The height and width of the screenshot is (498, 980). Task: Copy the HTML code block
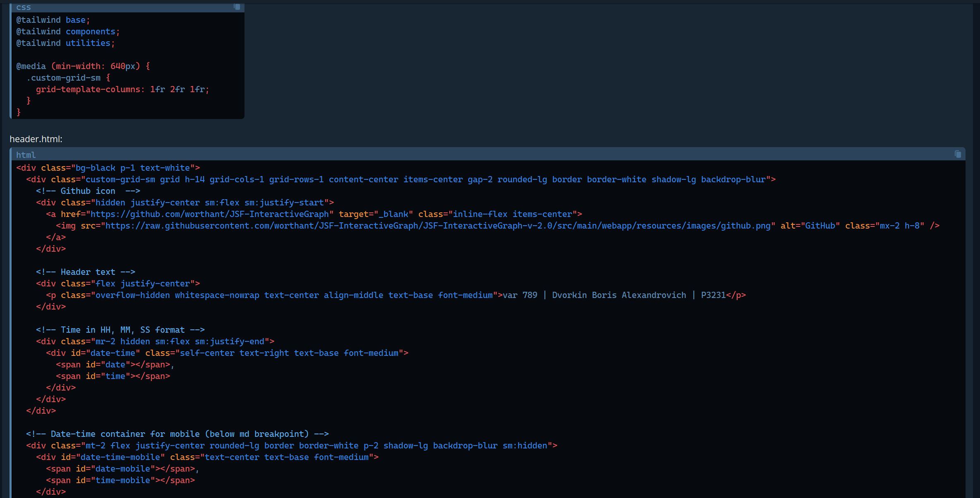pyautogui.click(x=958, y=154)
